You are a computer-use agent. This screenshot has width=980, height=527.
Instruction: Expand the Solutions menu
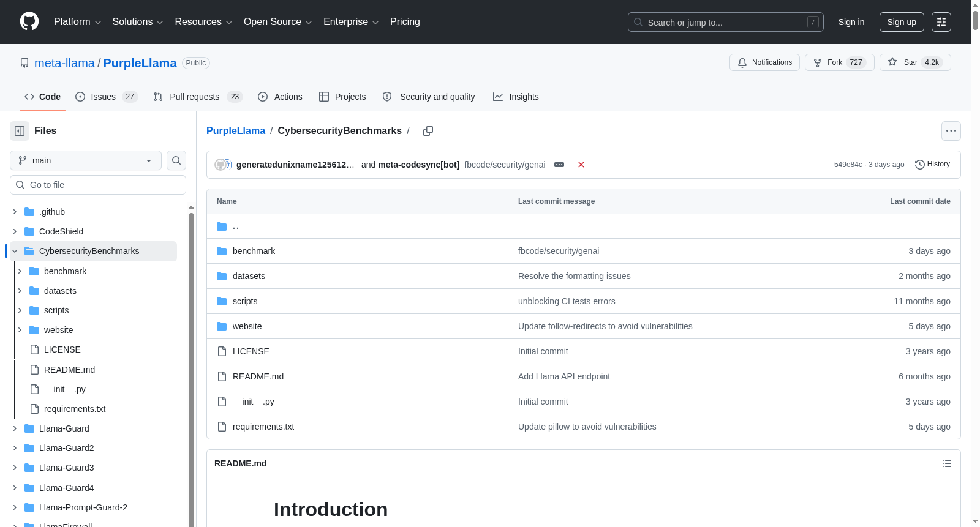(138, 22)
